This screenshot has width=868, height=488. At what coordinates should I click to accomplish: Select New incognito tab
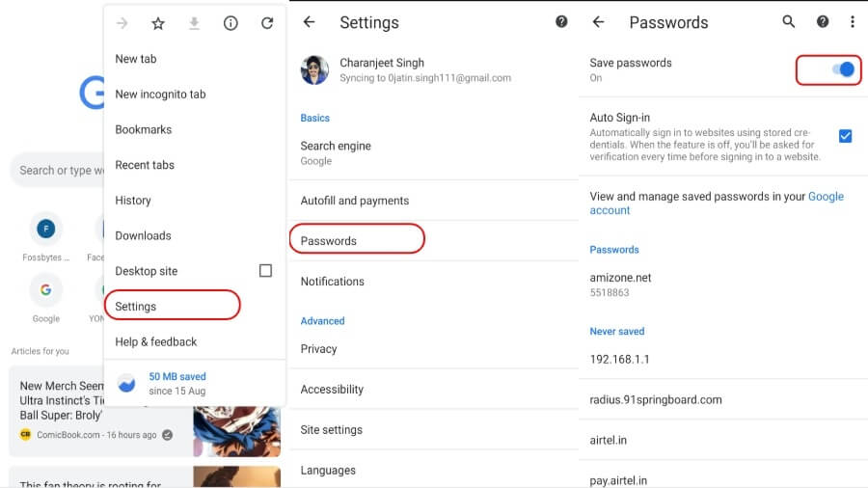tap(160, 95)
